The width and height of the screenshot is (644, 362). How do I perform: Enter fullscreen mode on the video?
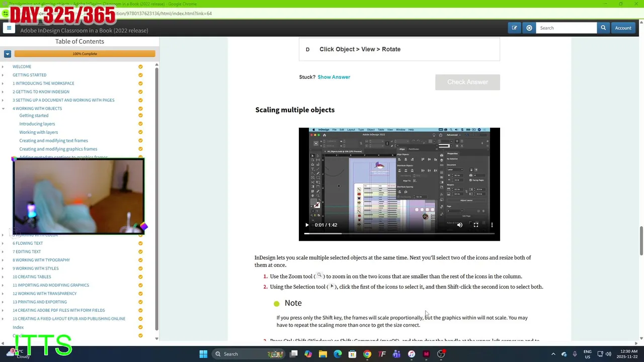[x=476, y=225]
